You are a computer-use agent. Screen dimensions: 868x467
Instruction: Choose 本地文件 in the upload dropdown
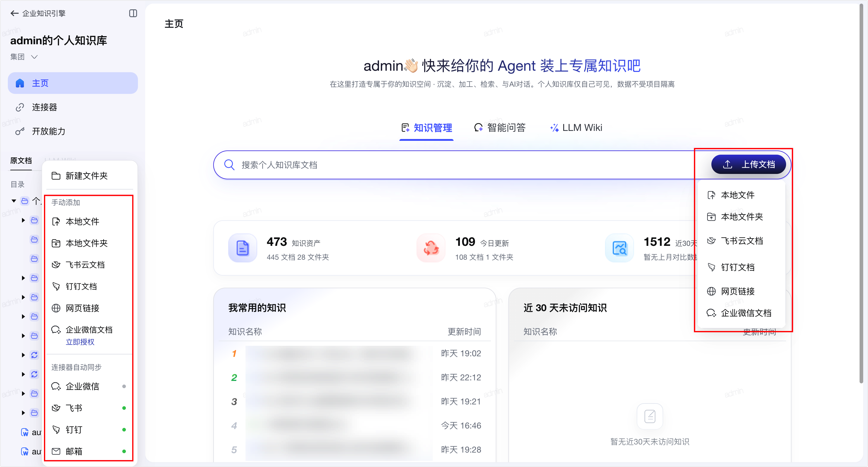(741, 195)
